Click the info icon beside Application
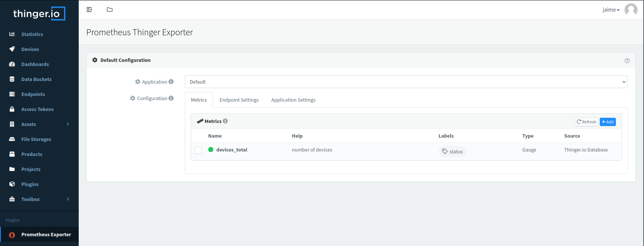Viewport: 644px width, 246px height. pos(171,82)
